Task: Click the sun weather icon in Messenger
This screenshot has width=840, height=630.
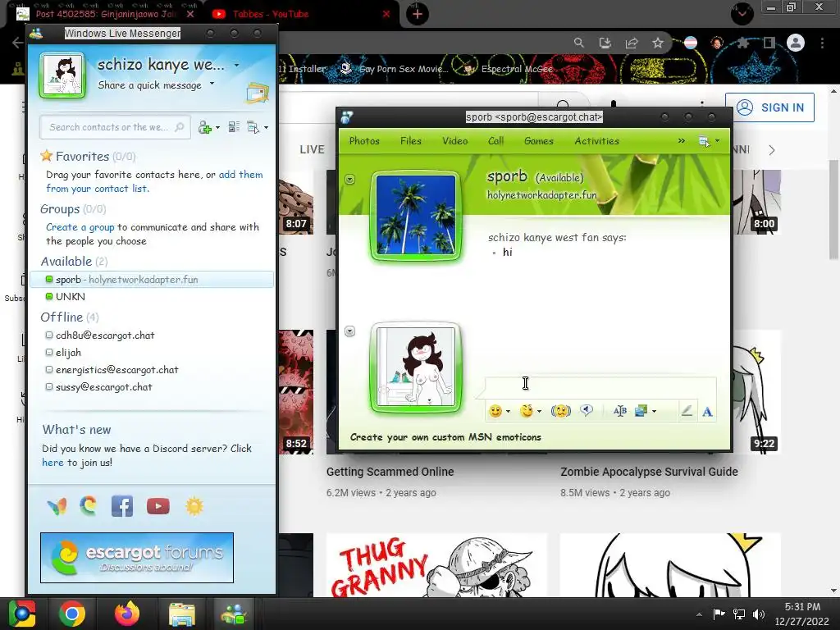Action: point(194,505)
